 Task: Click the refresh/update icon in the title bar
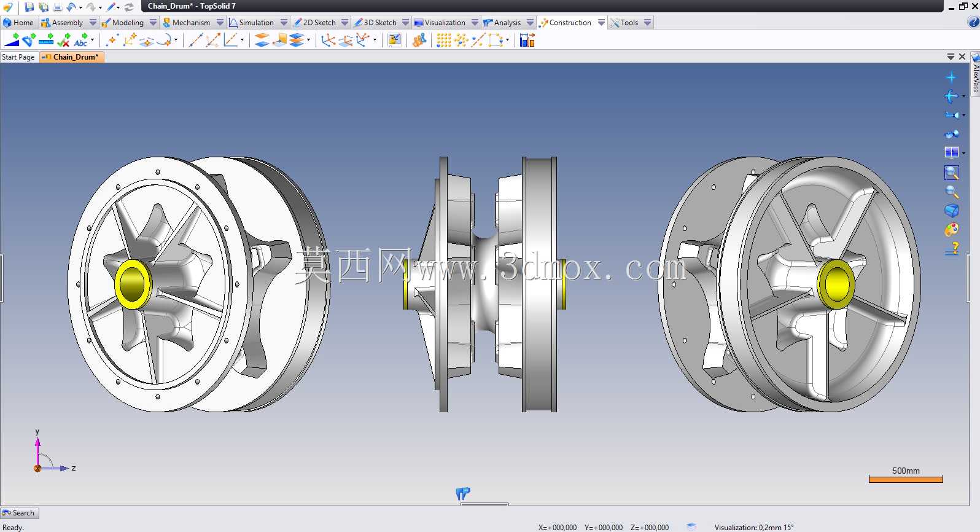click(129, 7)
